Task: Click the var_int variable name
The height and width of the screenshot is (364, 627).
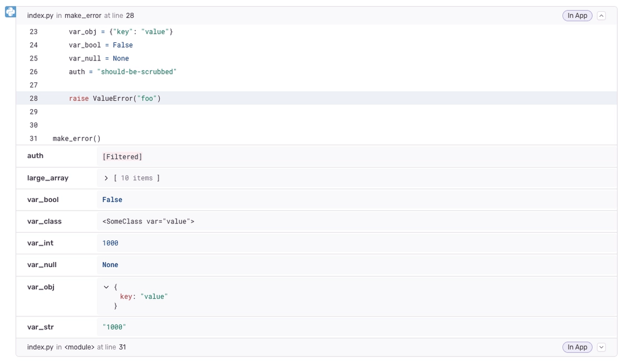Action: tap(40, 243)
